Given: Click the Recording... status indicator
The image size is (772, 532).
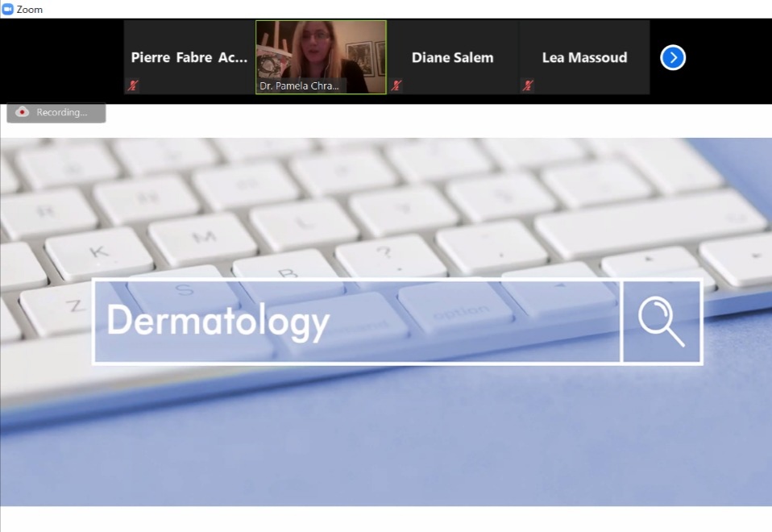Looking at the screenshot, I should (56, 112).
